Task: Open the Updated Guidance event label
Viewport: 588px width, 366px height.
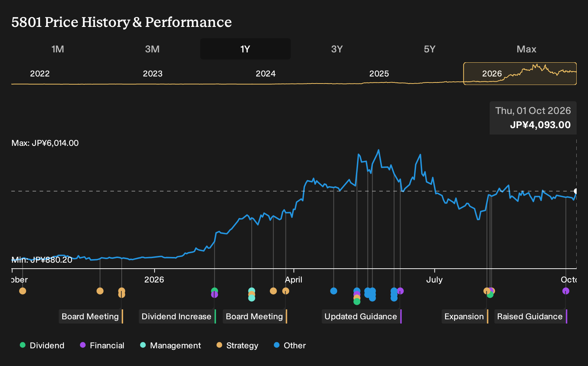Action: point(362,316)
